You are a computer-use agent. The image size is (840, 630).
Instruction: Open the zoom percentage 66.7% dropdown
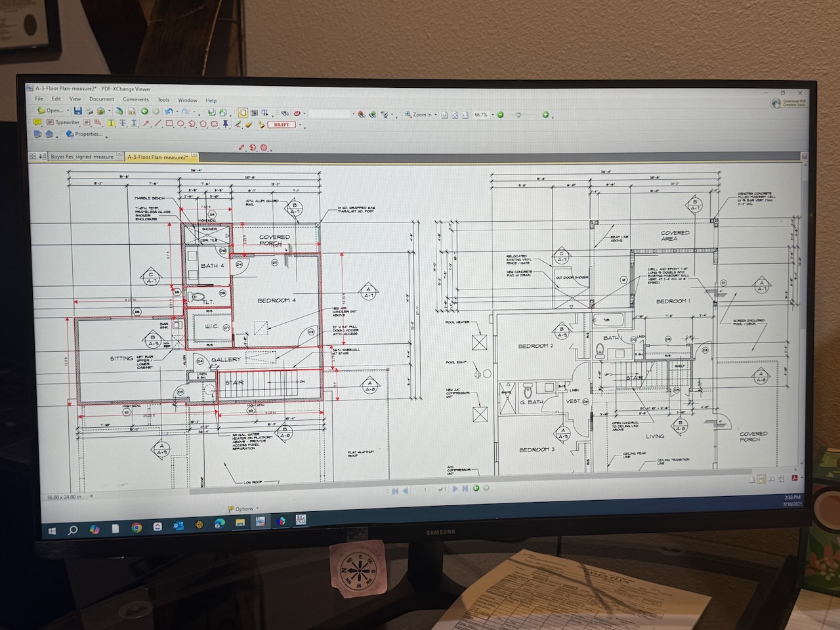(493, 115)
